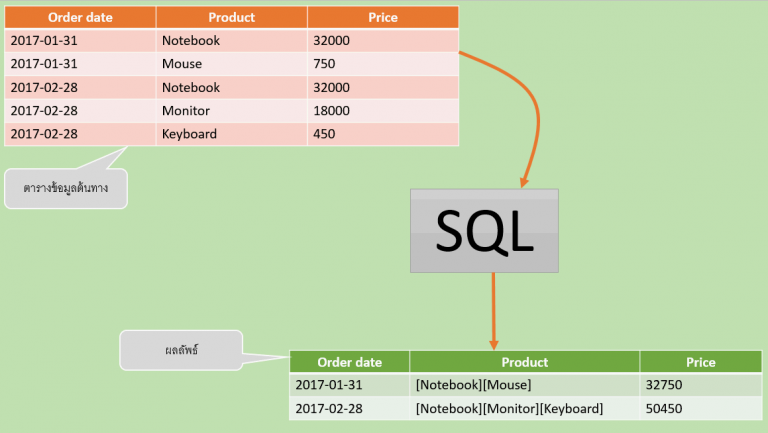The height and width of the screenshot is (433, 768).
Task: Select the Mouse product cell
Action: (x=232, y=64)
